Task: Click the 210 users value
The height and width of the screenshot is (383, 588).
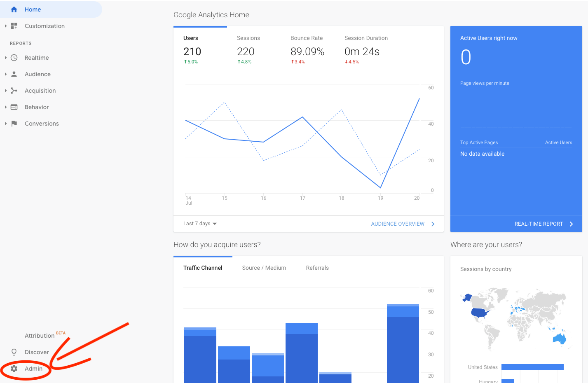Action: point(192,51)
